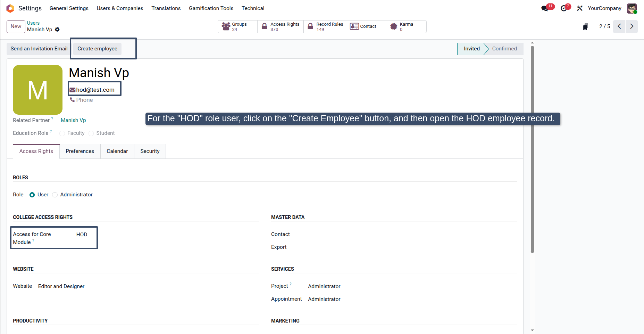Open the Project Administrator dropdown
This screenshot has width=644, height=334.
click(324, 286)
